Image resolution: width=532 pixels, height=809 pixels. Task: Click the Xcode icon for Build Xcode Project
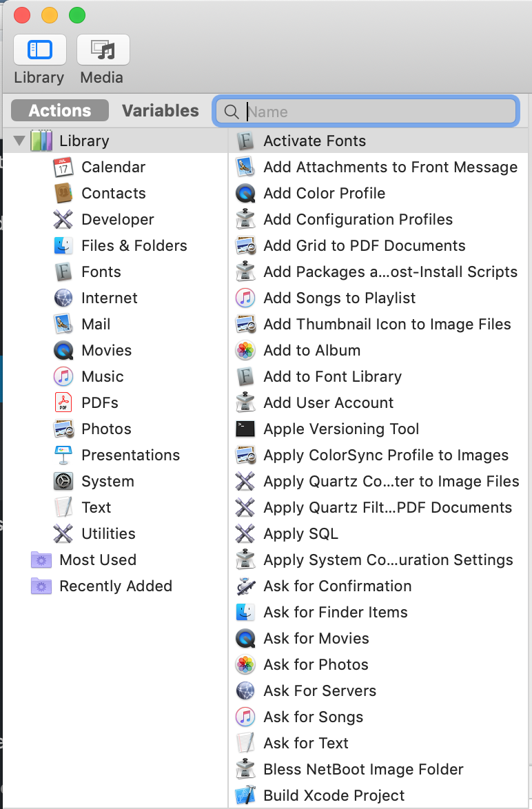pyautogui.click(x=245, y=796)
